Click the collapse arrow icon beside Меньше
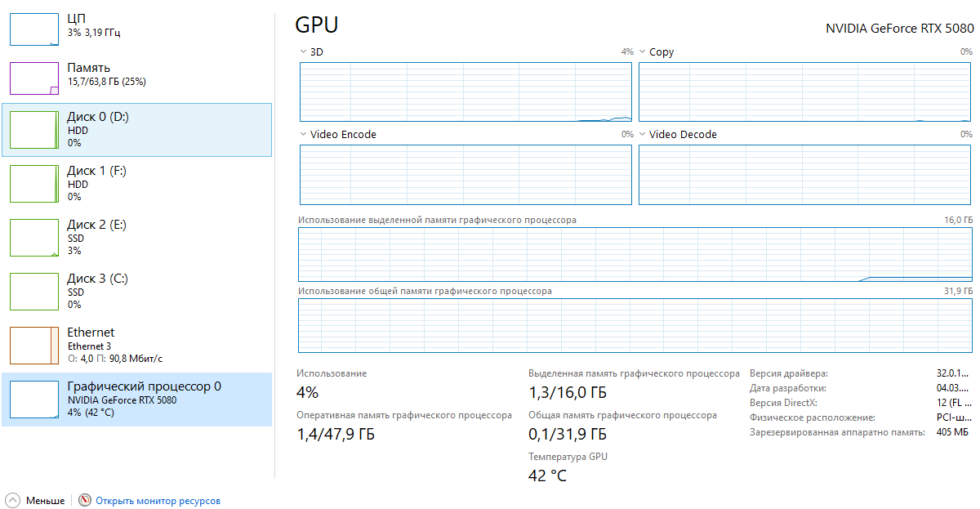Image resolution: width=980 pixels, height=509 pixels. point(13,501)
